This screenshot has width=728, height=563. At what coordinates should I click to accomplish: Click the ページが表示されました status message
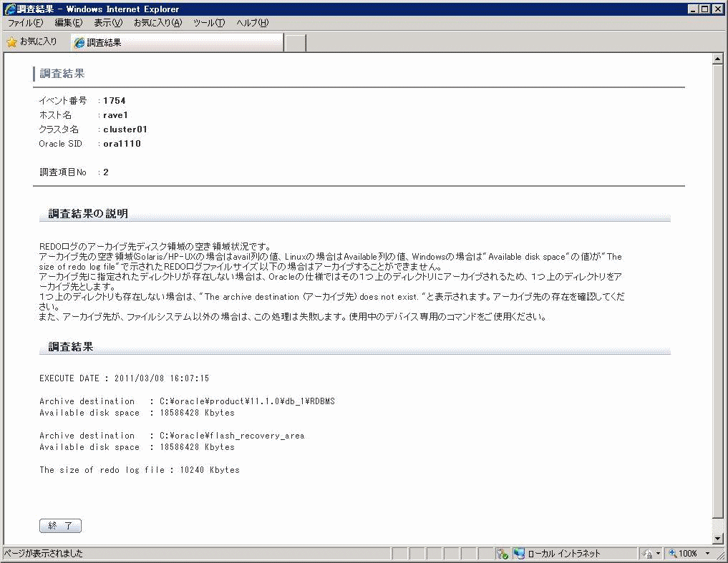(x=44, y=553)
